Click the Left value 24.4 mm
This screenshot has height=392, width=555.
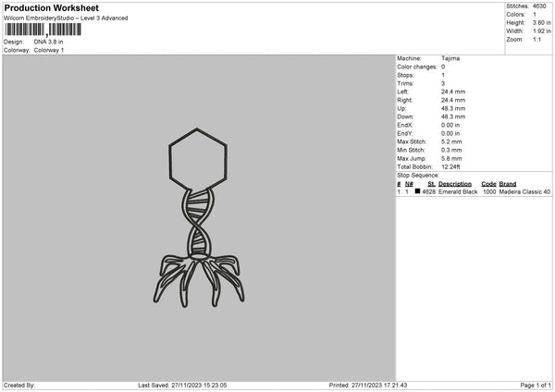click(453, 92)
